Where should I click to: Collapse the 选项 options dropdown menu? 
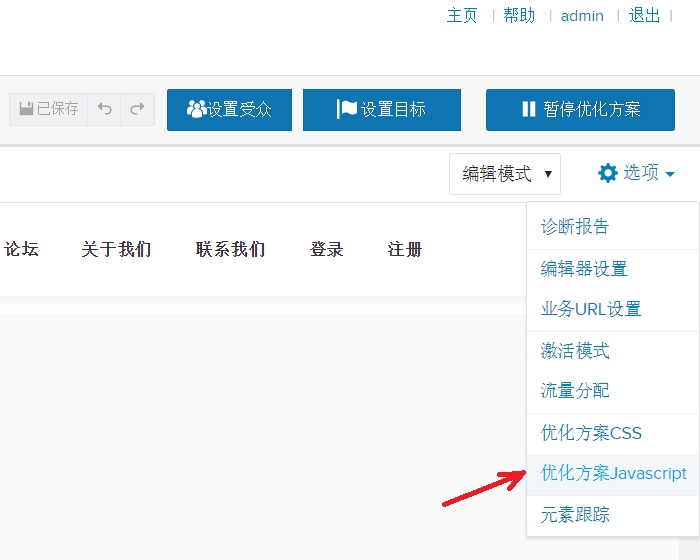[636, 173]
